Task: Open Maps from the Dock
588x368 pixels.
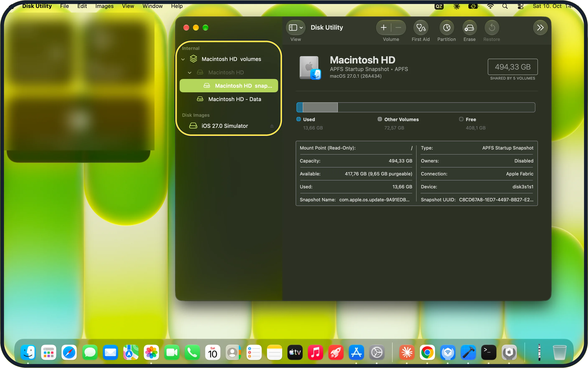Action: point(131,352)
